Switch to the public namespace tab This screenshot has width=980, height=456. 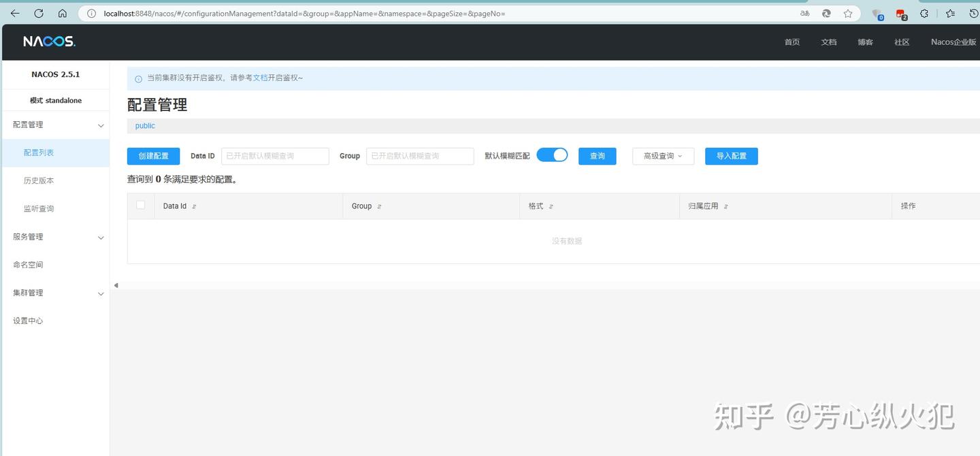(144, 125)
